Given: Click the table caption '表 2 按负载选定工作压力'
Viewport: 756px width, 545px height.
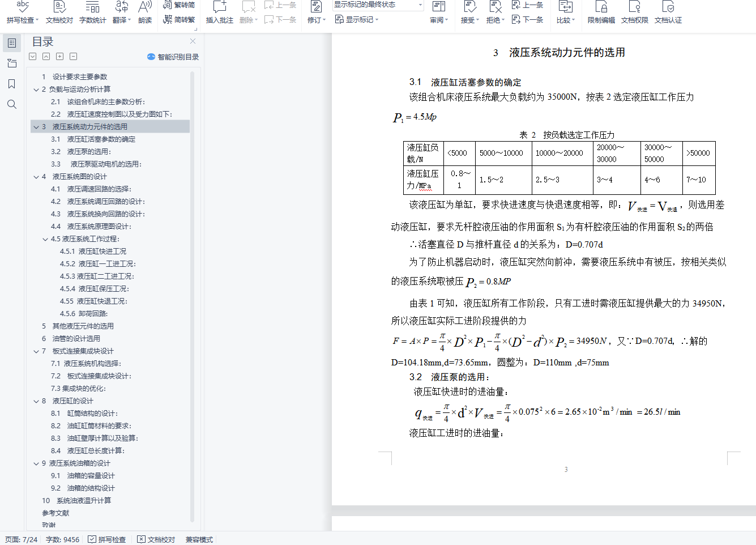Looking at the screenshot, I should click(567, 135).
